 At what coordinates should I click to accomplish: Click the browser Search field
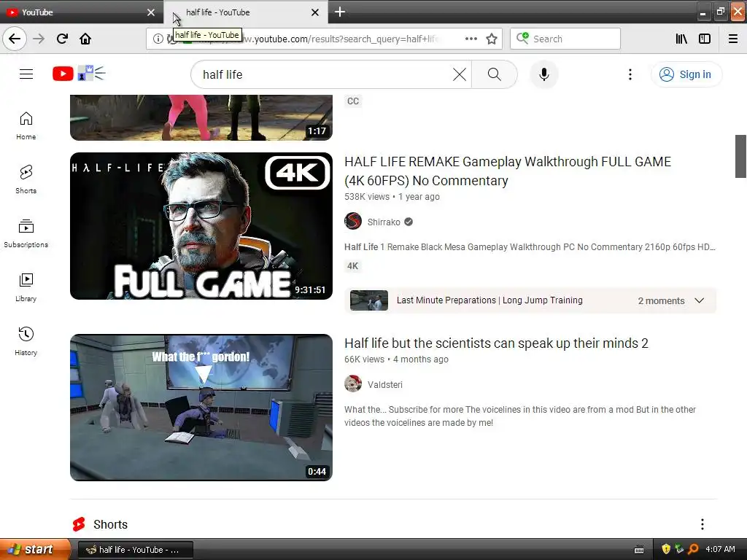point(565,39)
